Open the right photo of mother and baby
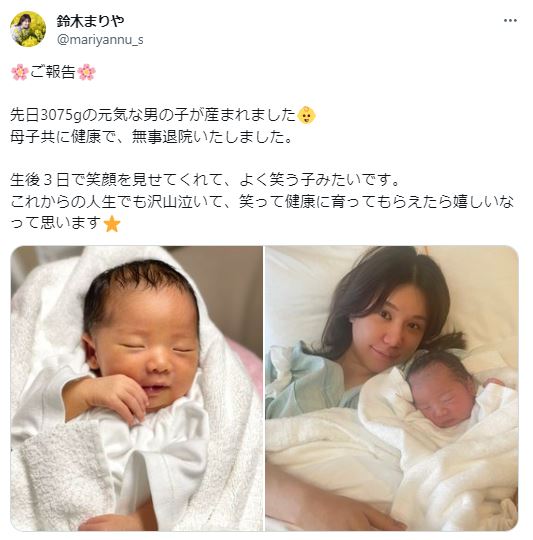The image size is (533, 540). 392,388
